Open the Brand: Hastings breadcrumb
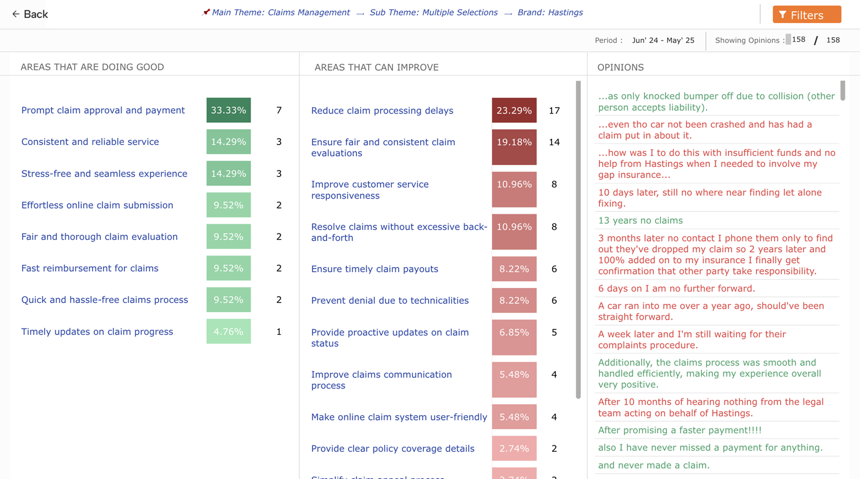This screenshot has height=479, width=868. (x=550, y=13)
